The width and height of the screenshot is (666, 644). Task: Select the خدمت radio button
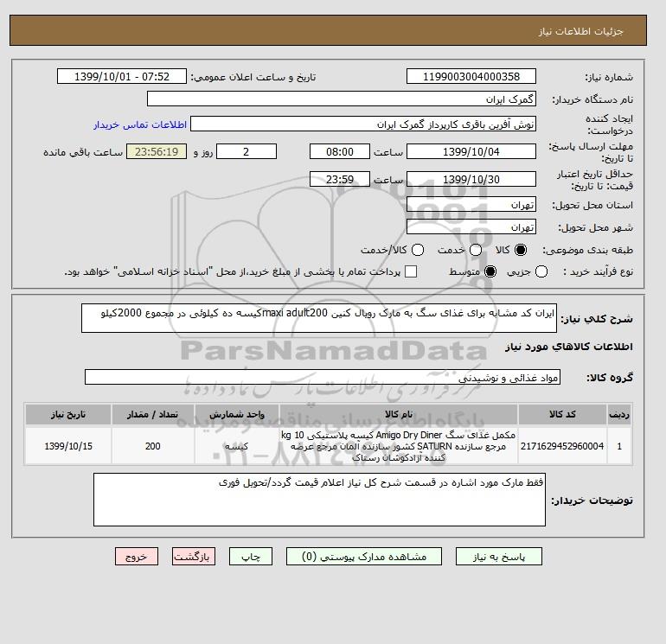click(x=476, y=250)
